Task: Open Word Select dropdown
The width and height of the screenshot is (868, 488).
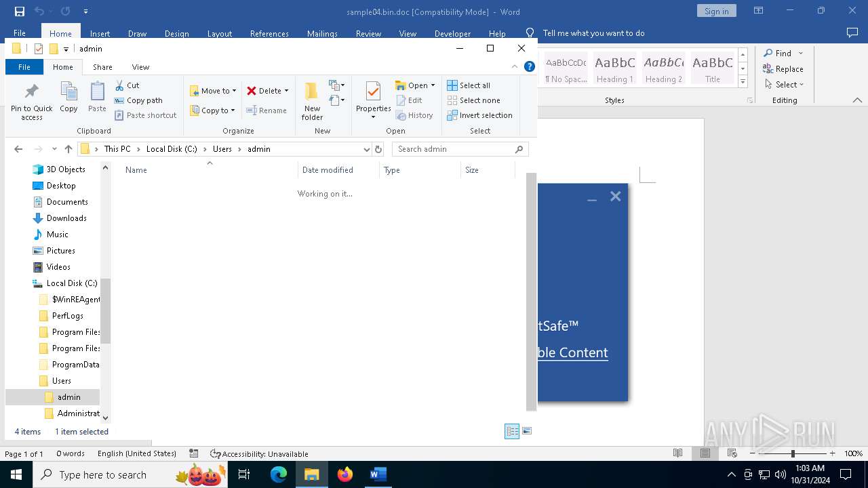Action: 784,85
